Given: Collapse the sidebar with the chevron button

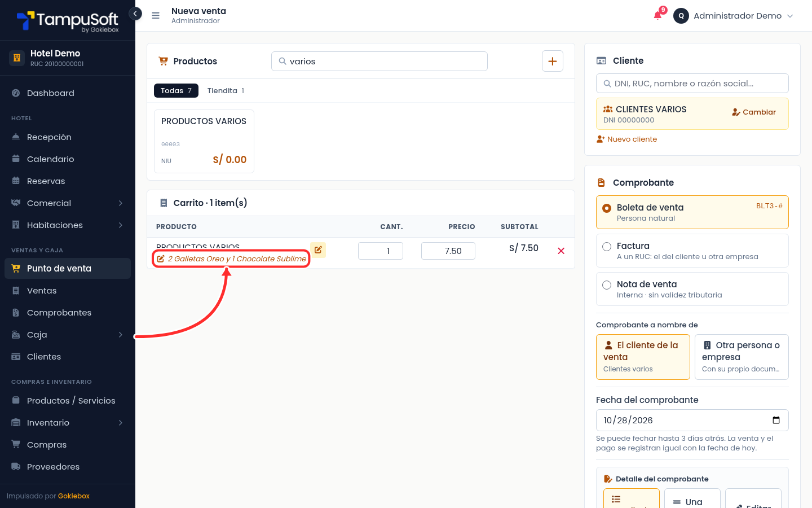Looking at the screenshot, I should 135,14.
